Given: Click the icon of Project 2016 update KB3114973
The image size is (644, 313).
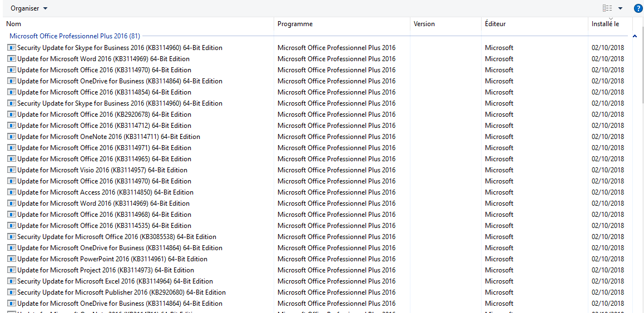Looking at the screenshot, I should coord(12,270).
